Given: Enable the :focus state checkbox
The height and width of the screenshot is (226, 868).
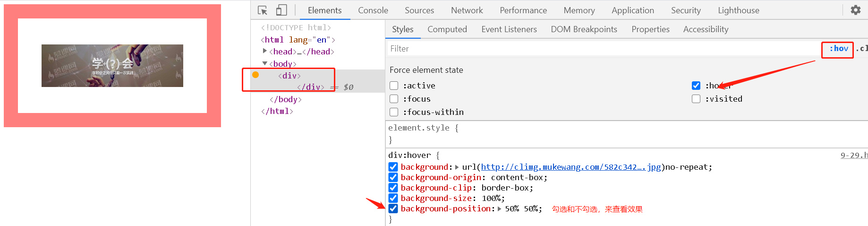Looking at the screenshot, I should 394,99.
